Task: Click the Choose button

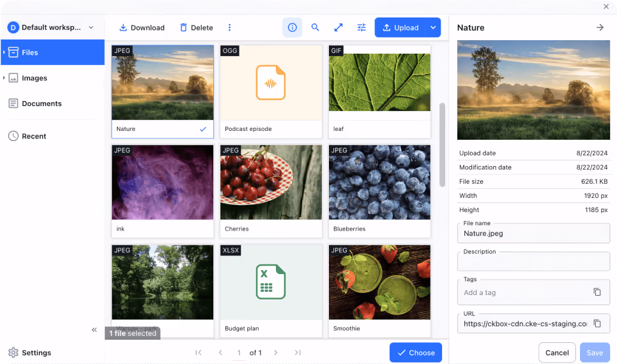Action: (415, 353)
